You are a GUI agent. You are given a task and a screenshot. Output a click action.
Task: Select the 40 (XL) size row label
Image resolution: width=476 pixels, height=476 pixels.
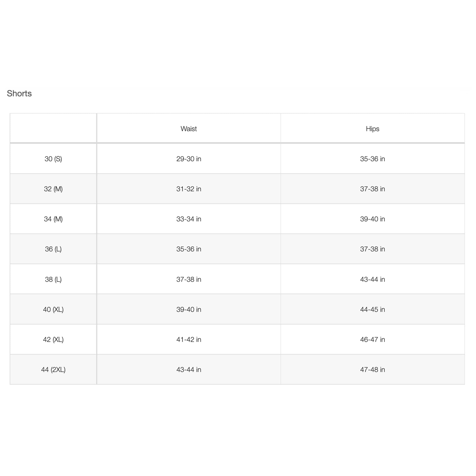click(53, 309)
